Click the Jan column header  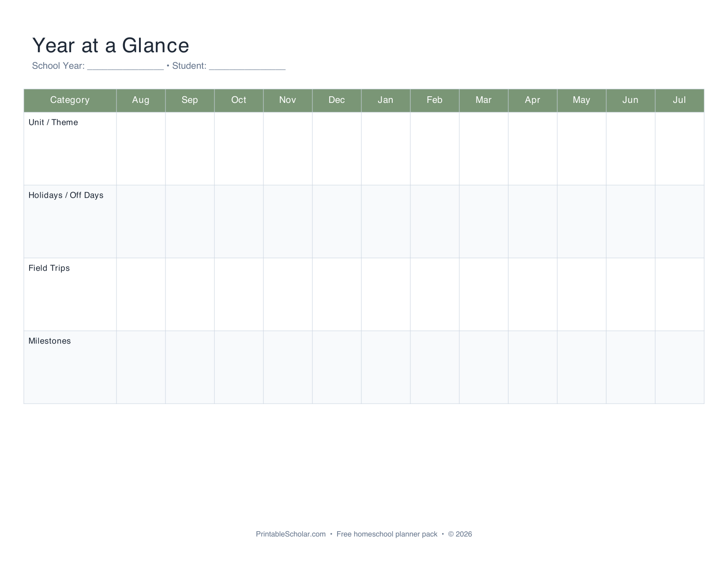point(386,100)
